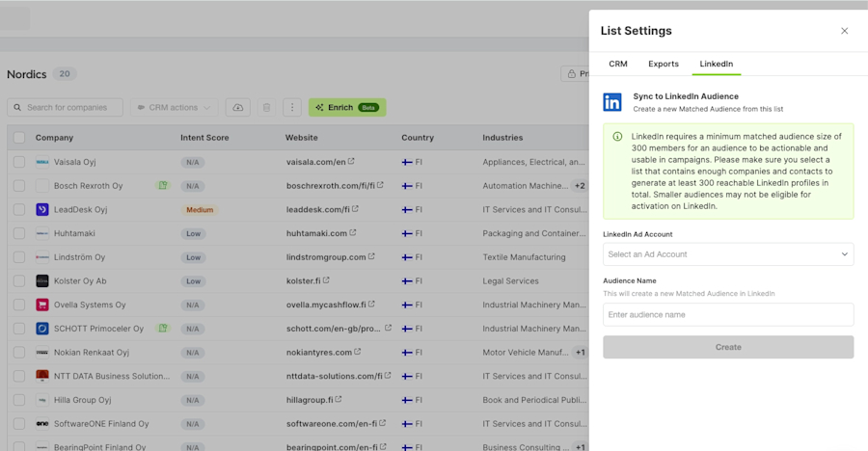The image size is (868, 451).
Task: Click the NTT DATA Business Solutions logo
Action: click(x=42, y=376)
